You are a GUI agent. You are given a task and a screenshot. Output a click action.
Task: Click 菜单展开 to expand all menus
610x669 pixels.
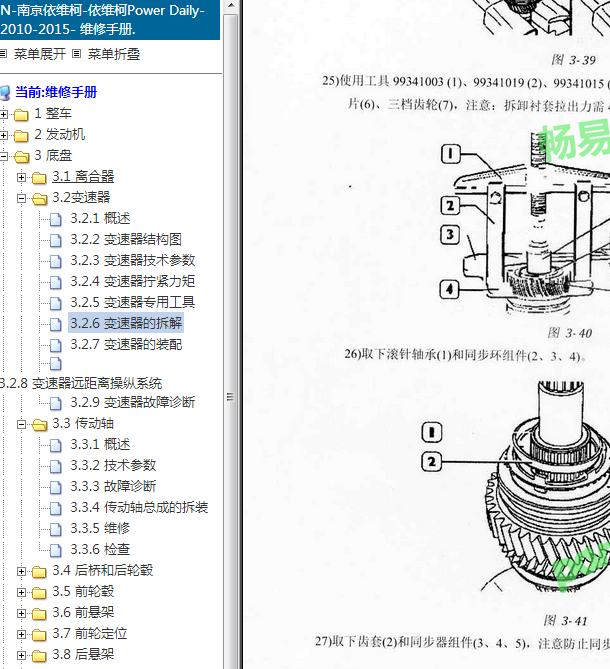(40, 54)
